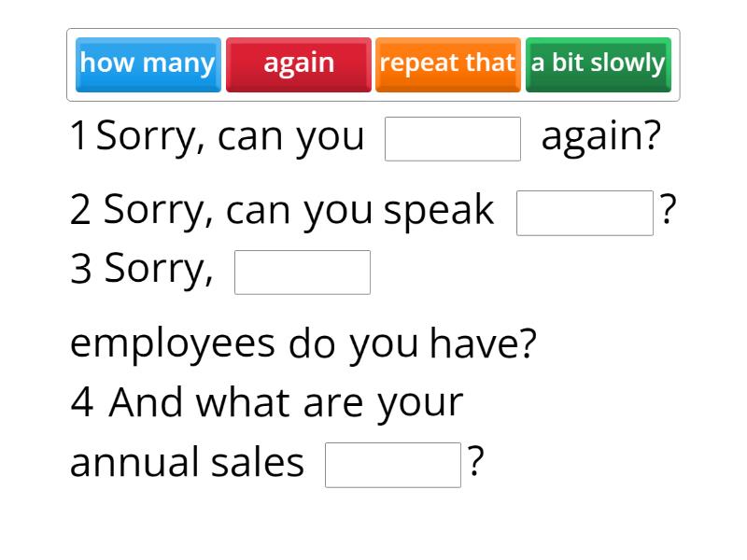747x560 pixels.
Task: Click the phrase 'Sorry, can you' in question 1
Action: [x=233, y=135]
